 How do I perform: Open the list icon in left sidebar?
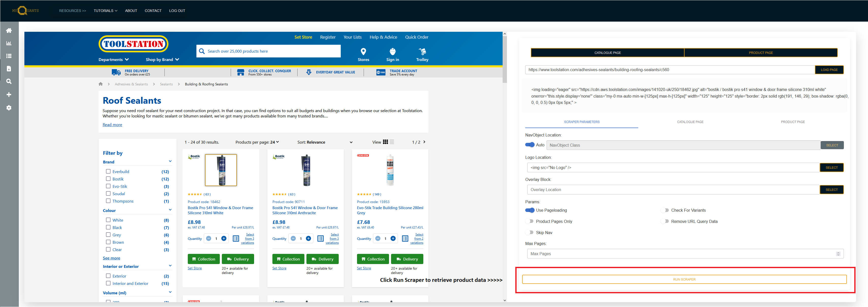click(x=9, y=56)
